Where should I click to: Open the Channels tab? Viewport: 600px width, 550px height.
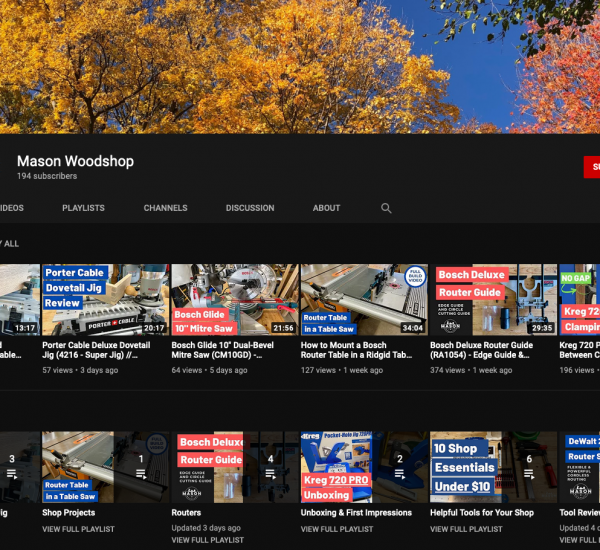click(x=165, y=208)
